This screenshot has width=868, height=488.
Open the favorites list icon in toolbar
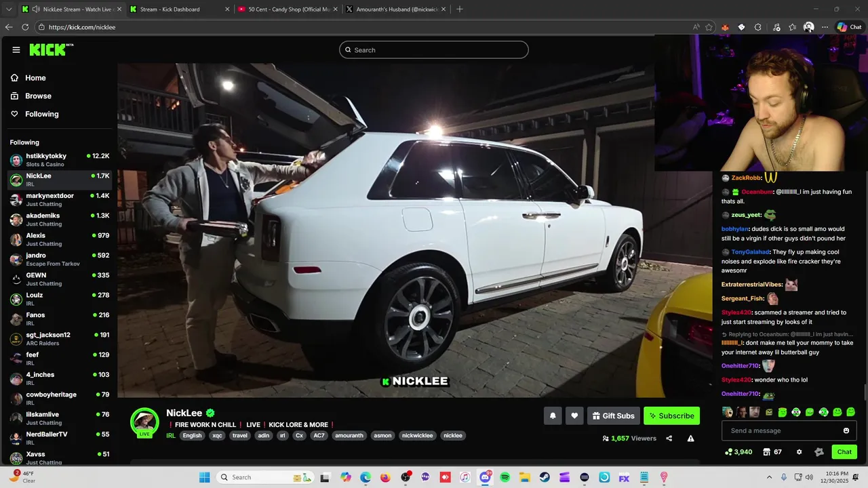click(x=792, y=27)
